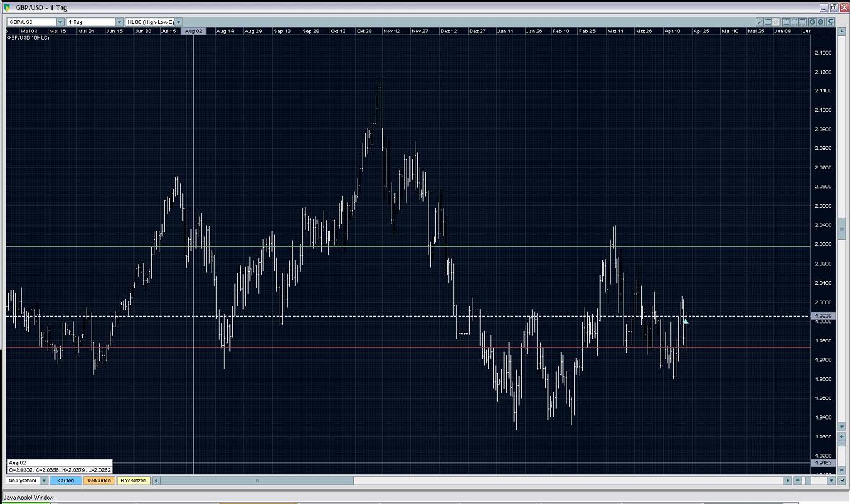
Task: Open the HLOC chart type dropdown
Action: pos(154,22)
